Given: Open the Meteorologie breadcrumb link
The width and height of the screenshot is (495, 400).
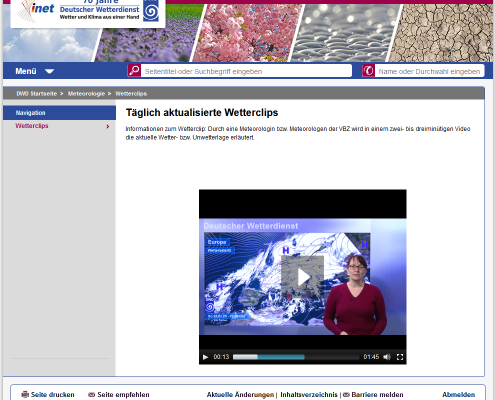Looking at the screenshot, I should coord(86,94).
